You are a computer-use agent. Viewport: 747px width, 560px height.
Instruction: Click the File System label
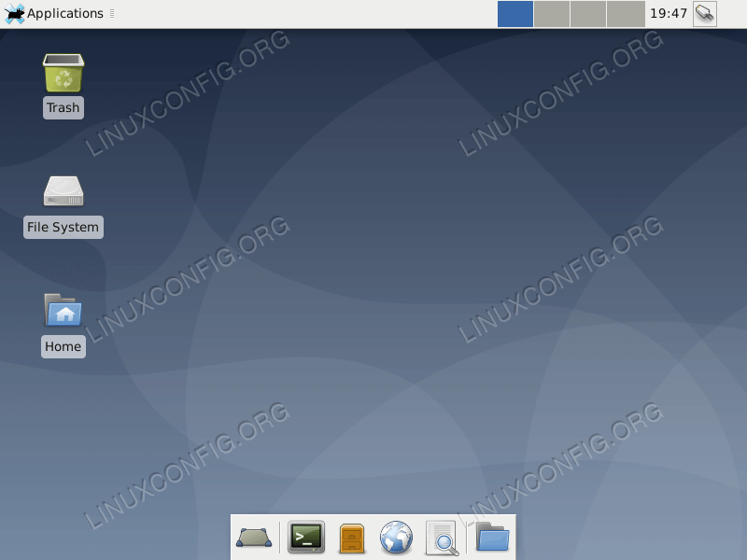point(63,227)
